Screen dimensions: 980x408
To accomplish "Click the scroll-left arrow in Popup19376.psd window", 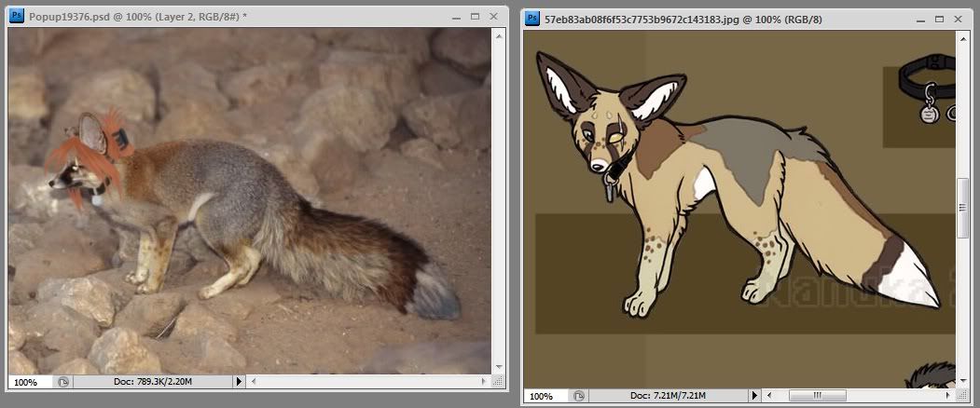I will tap(254, 382).
